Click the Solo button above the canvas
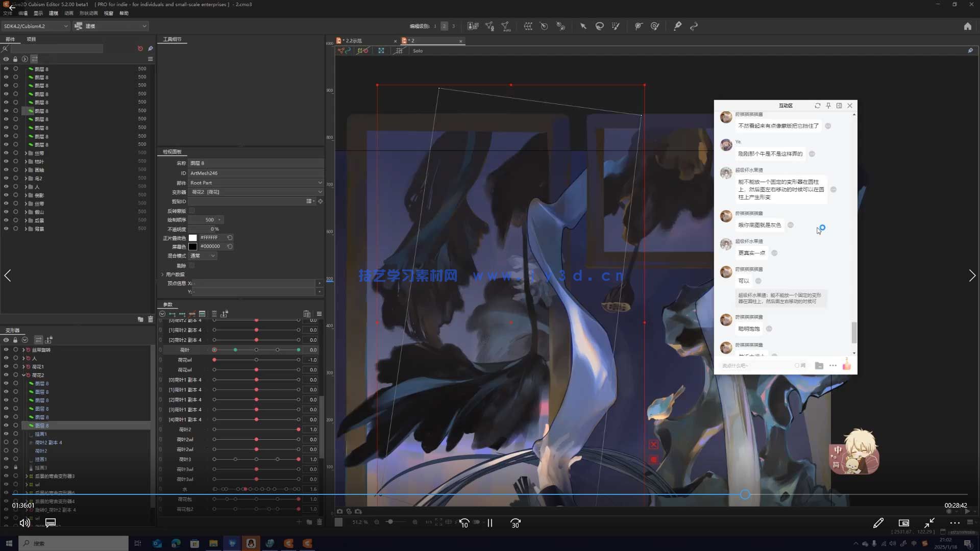 coord(418,51)
